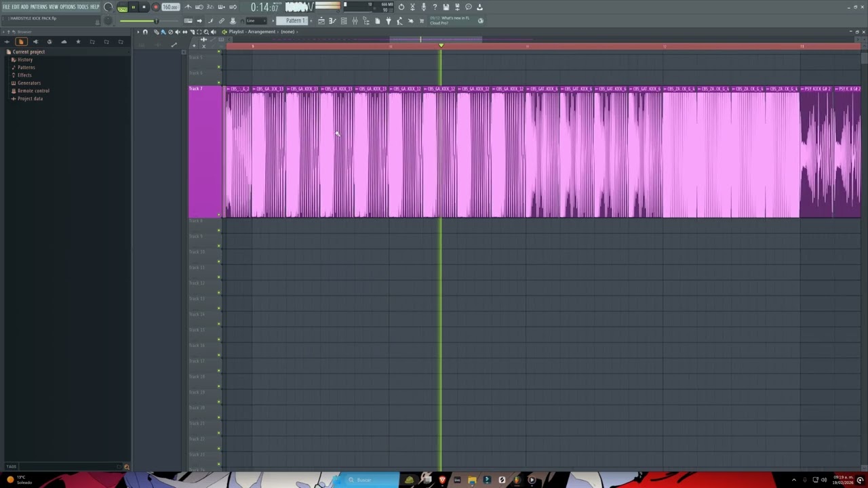The width and height of the screenshot is (868, 488).
Task: Adjust the main volume knob
Action: pos(108,7)
